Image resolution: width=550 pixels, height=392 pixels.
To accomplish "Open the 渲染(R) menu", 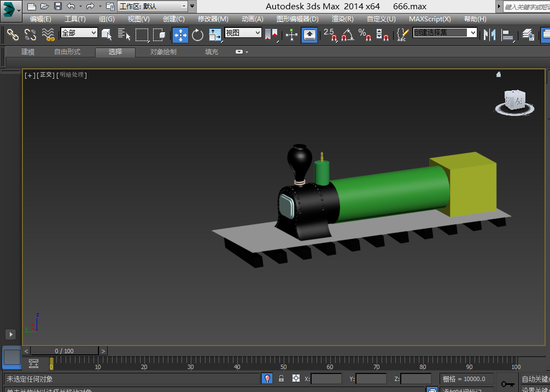I will click(342, 19).
